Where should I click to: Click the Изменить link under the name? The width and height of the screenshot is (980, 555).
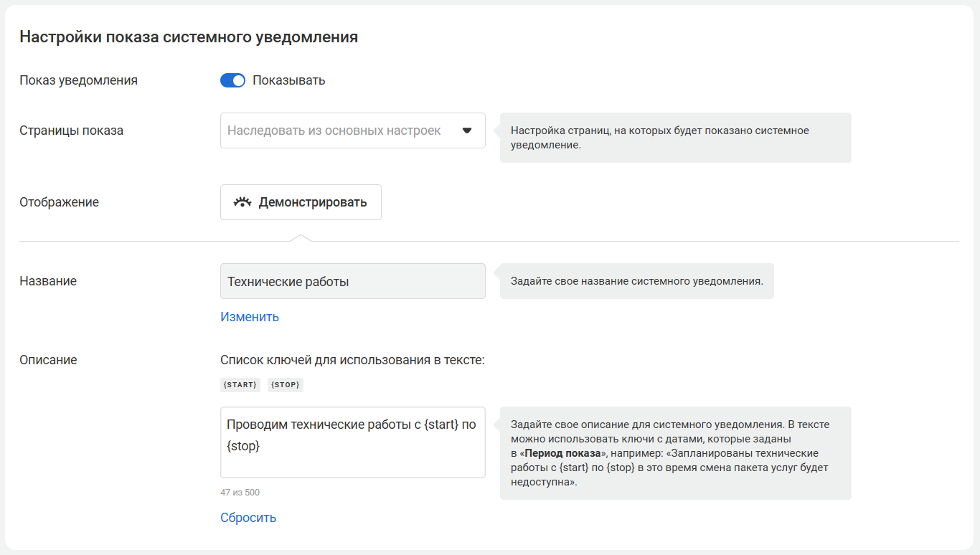click(x=250, y=317)
